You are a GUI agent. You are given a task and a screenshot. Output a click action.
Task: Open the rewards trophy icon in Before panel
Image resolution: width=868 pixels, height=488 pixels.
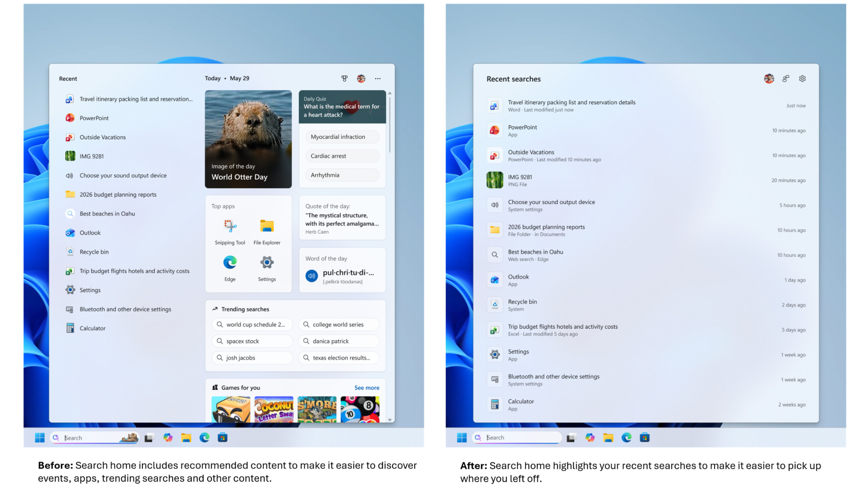pos(344,78)
